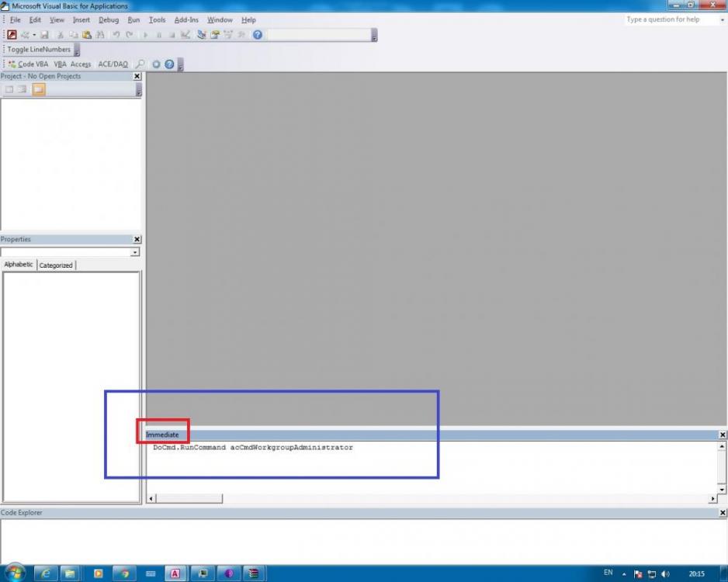The width and height of the screenshot is (728, 582).
Task: Open the help question box dropdown arrow
Action: click(x=722, y=20)
